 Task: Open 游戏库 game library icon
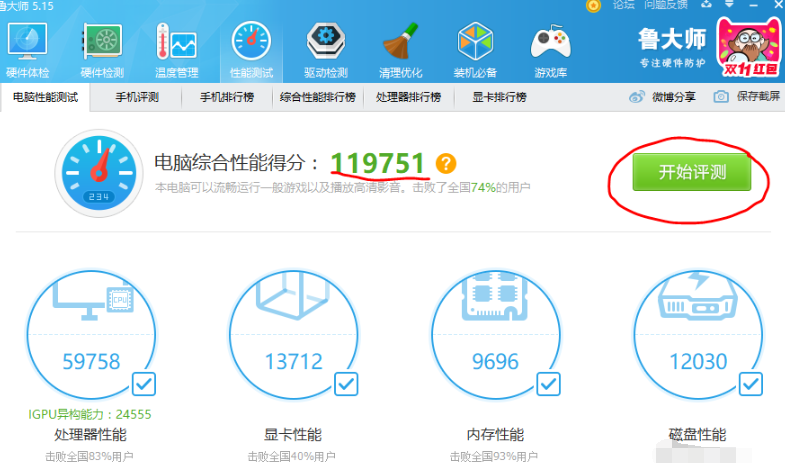tap(550, 49)
